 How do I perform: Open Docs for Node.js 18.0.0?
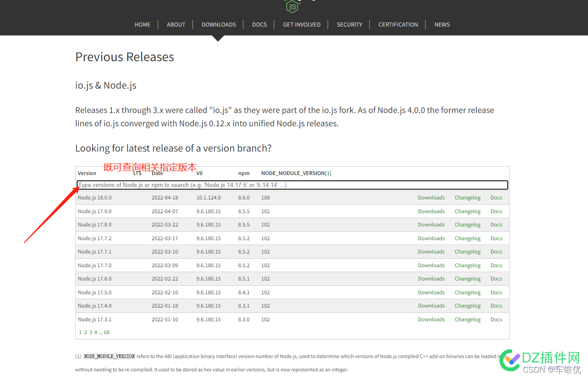[x=496, y=198]
